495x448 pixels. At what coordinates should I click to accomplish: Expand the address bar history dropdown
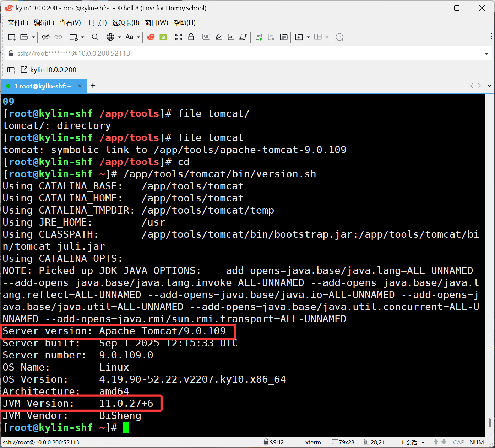pyautogui.click(x=486, y=54)
